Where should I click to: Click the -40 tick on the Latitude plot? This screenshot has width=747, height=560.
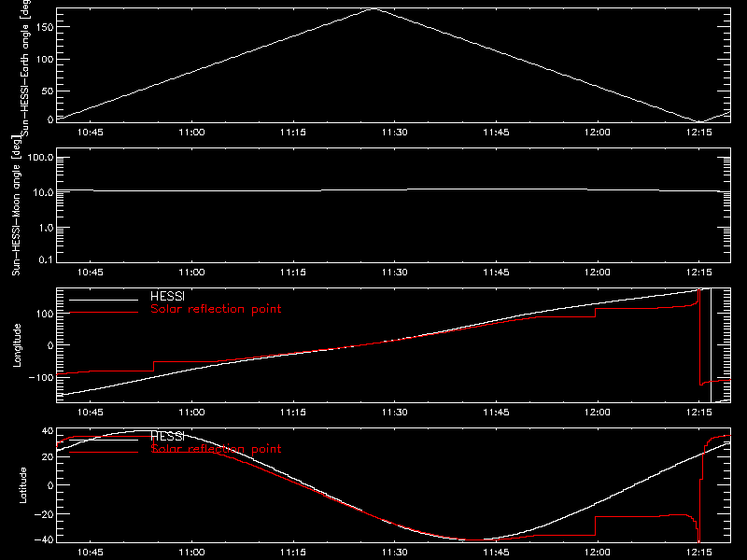45,539
